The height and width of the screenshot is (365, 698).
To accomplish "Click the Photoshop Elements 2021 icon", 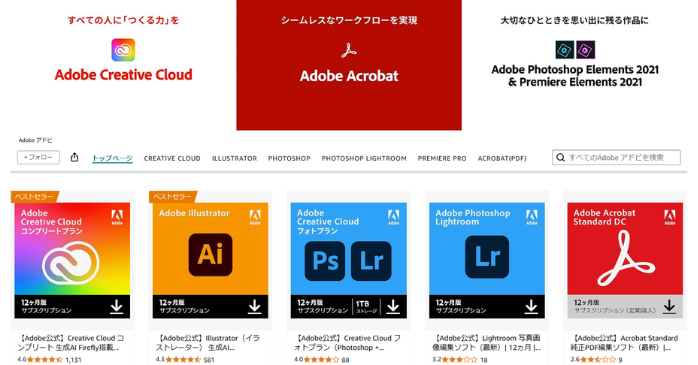I will pos(564,50).
